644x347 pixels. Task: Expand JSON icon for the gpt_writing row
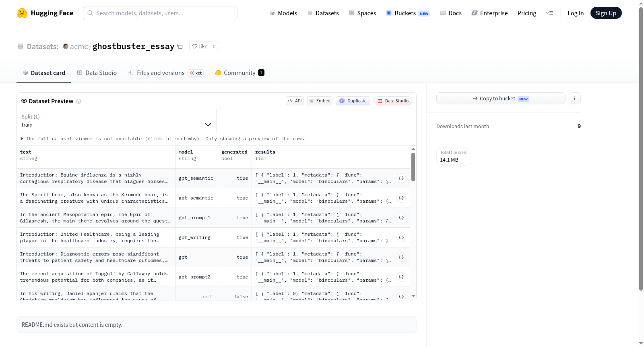[x=401, y=237]
